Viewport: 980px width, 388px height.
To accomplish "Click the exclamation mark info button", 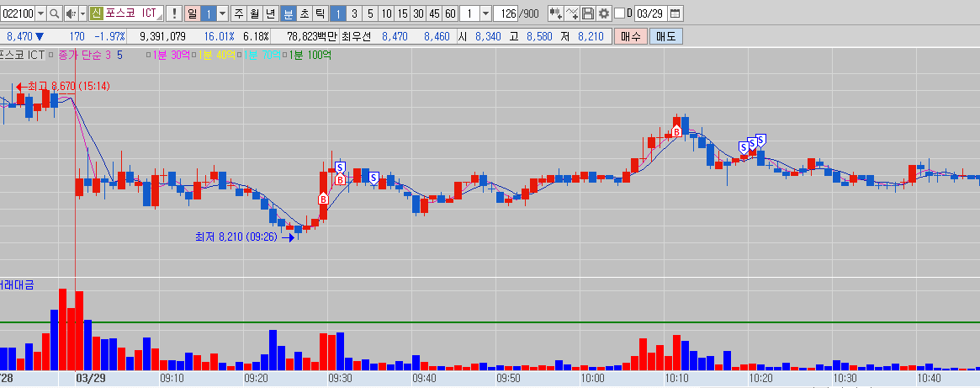I will tap(172, 13).
